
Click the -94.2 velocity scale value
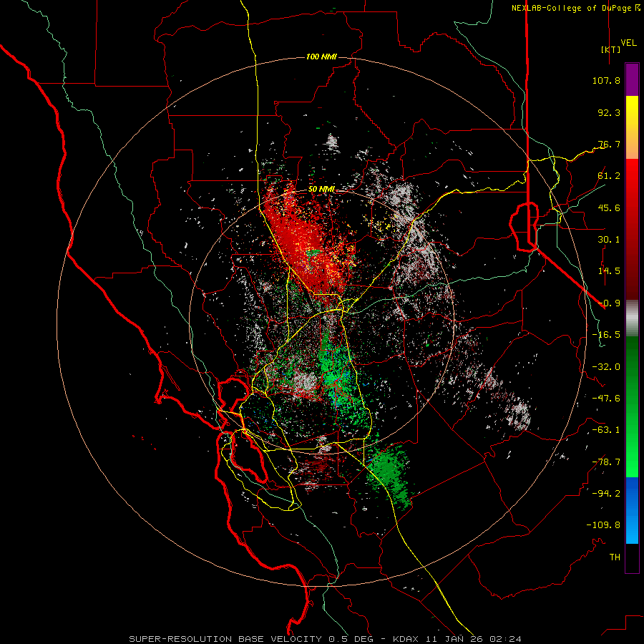[x=606, y=494]
